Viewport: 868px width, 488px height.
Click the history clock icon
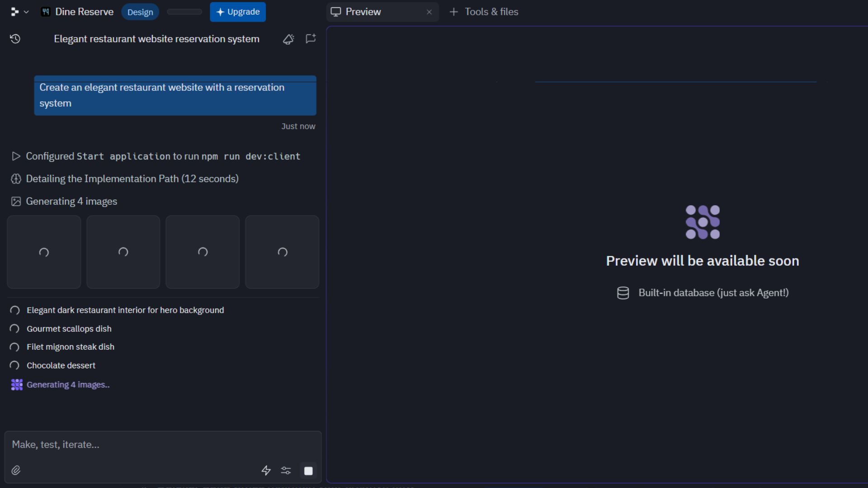[15, 39]
